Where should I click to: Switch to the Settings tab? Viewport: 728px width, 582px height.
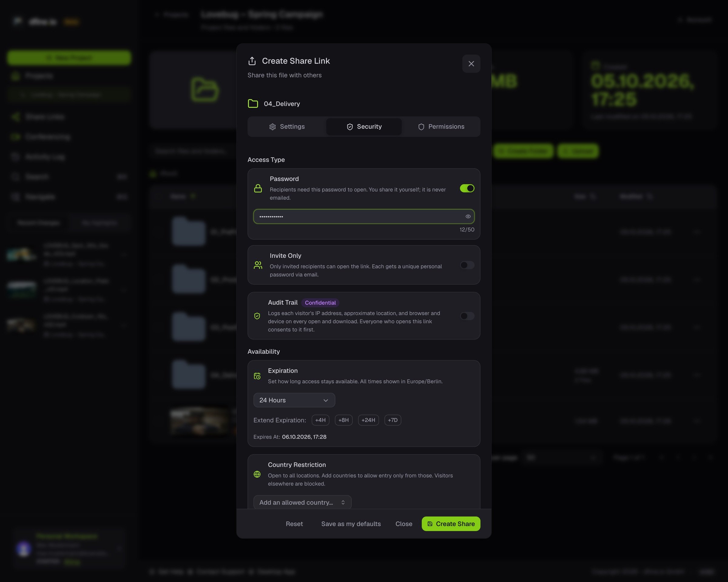click(287, 126)
